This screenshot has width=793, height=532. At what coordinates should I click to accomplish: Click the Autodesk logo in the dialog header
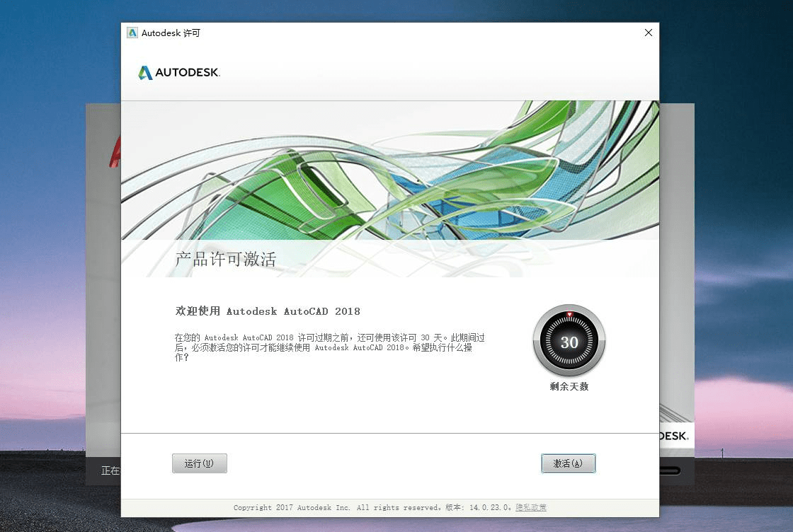coord(178,71)
